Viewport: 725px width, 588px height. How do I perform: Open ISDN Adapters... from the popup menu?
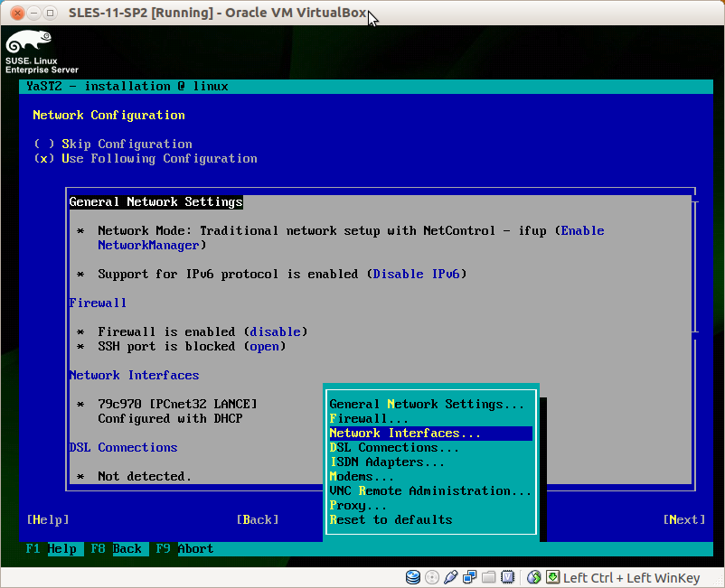point(430,462)
